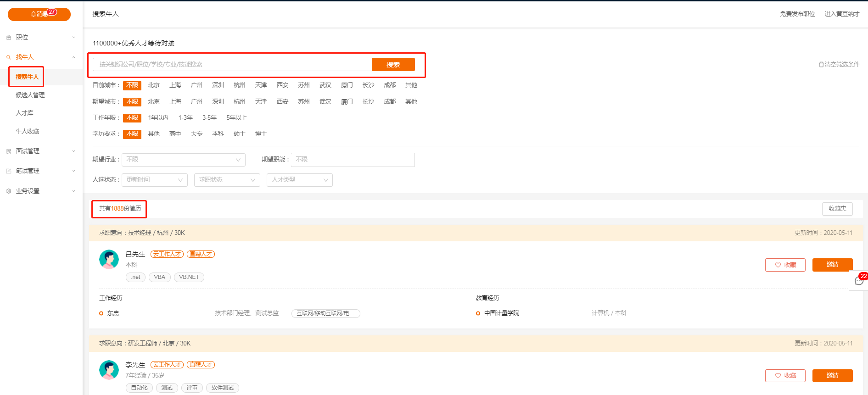Open 候选人管理 in the sidebar
This screenshot has height=395, width=868.
pyautogui.click(x=30, y=95)
